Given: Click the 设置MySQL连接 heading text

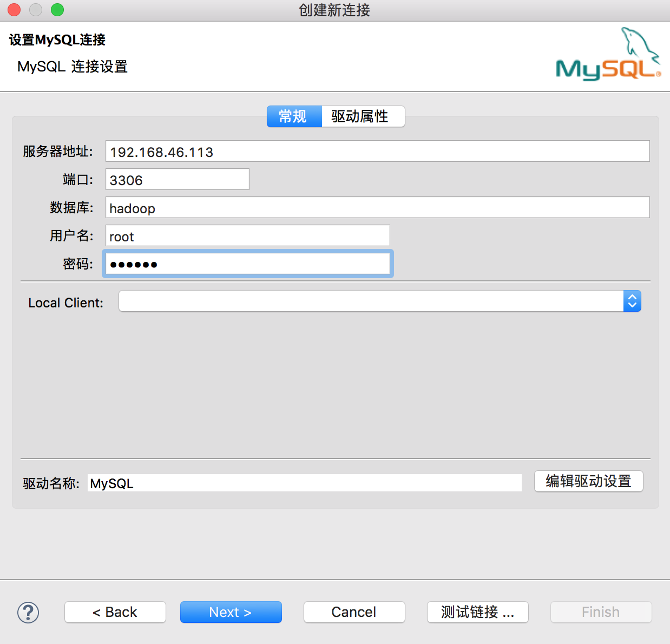Looking at the screenshot, I should coord(57,40).
